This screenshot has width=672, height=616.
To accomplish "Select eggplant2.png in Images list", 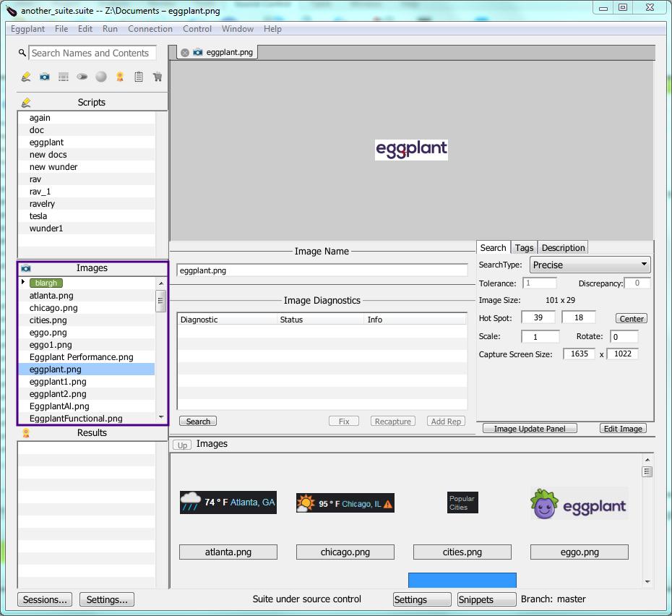I will click(x=86, y=394).
